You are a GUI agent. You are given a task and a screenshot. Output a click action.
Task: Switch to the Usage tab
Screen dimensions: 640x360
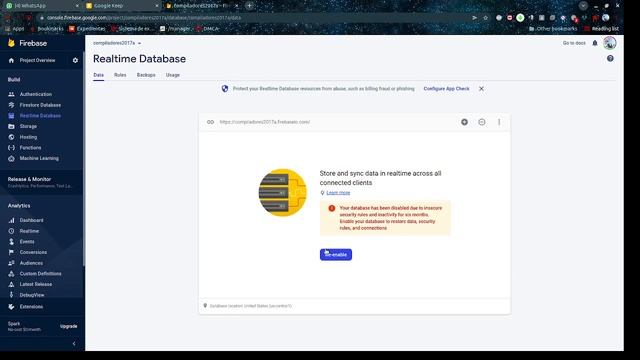click(173, 75)
